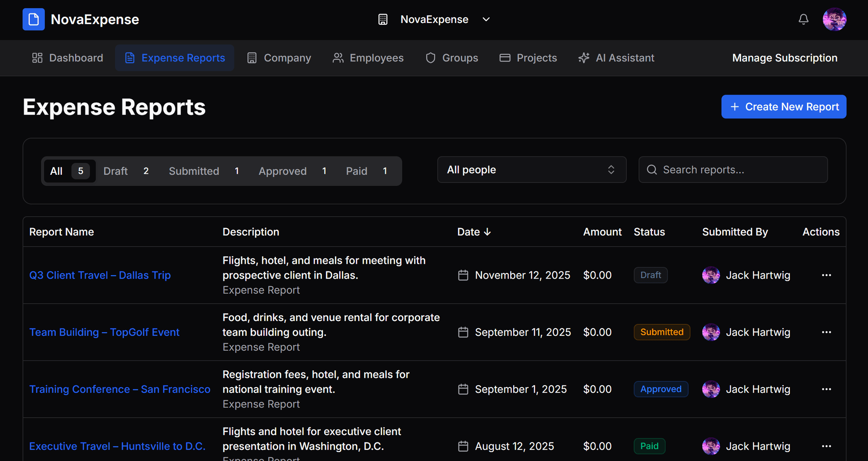868x461 pixels.
Task: Open actions menu for Team Building report
Action: (x=826, y=332)
